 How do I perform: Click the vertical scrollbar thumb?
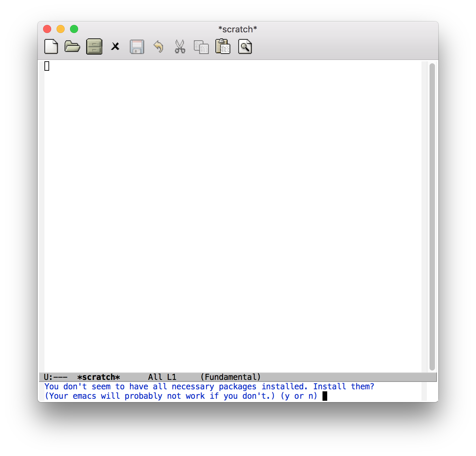pos(432,217)
